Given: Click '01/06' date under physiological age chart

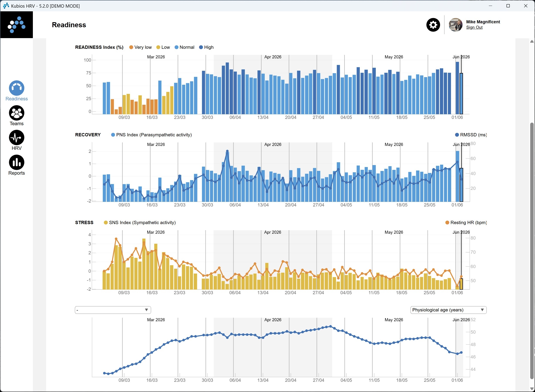Looking at the screenshot, I should [457, 380].
